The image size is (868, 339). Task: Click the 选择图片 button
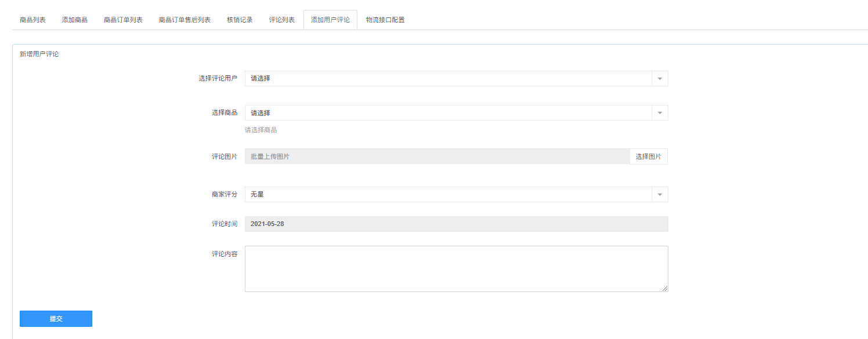tap(648, 156)
